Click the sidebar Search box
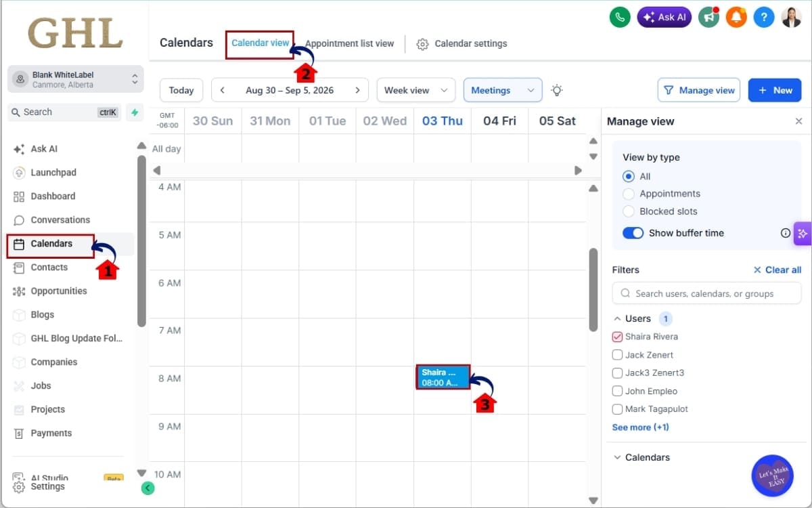This screenshot has width=812, height=508. 66,112
